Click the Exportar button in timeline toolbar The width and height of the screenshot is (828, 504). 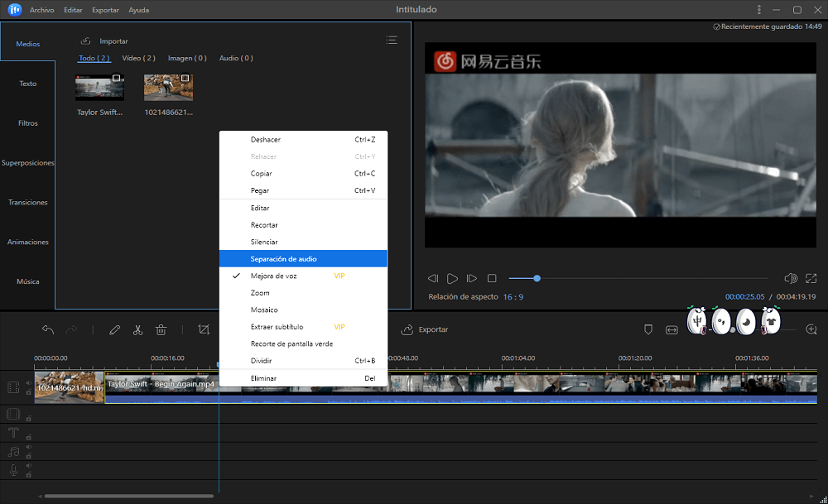425,330
